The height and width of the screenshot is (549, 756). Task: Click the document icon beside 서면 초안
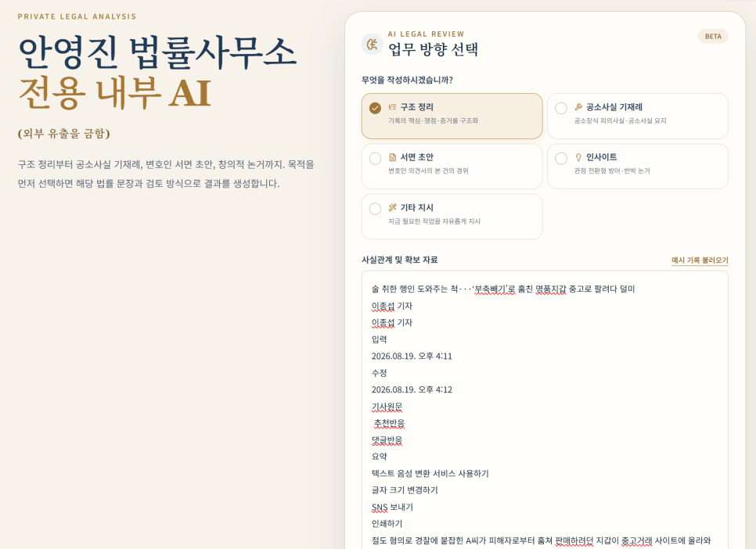pyautogui.click(x=392, y=157)
